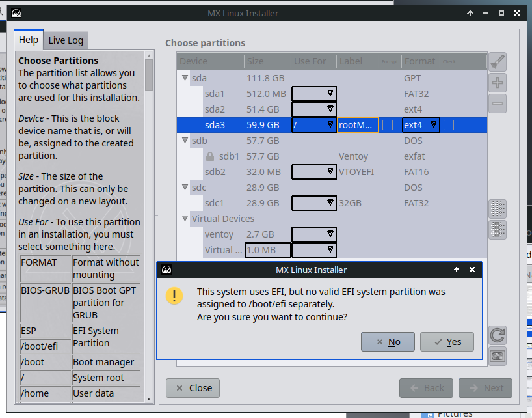
Task: Open Use For dropdown of sdc1
Action: point(314,203)
